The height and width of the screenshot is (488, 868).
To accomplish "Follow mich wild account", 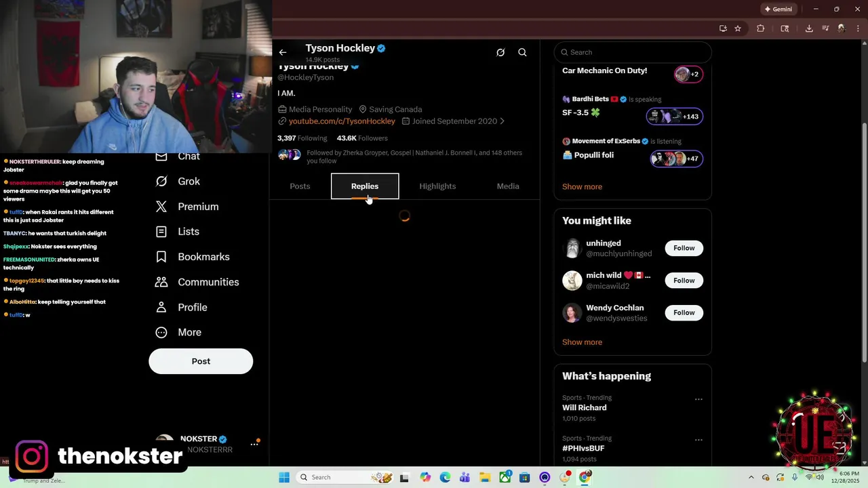I will [684, 281].
